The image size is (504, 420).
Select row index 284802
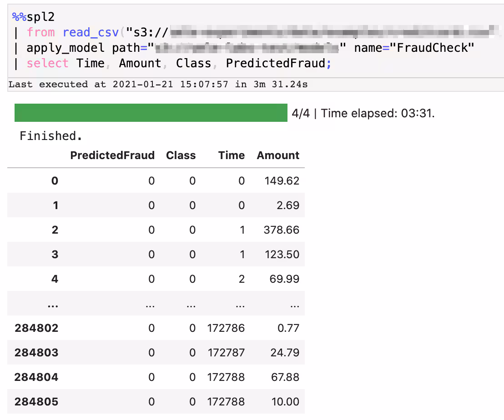pyautogui.click(x=36, y=328)
